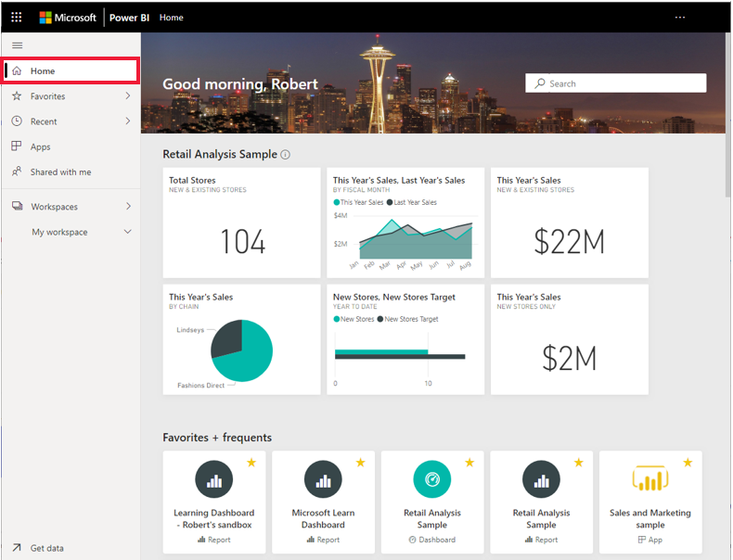The image size is (733, 560).
Task: Expand the Favorites flyout chevron
Action: pyautogui.click(x=128, y=95)
